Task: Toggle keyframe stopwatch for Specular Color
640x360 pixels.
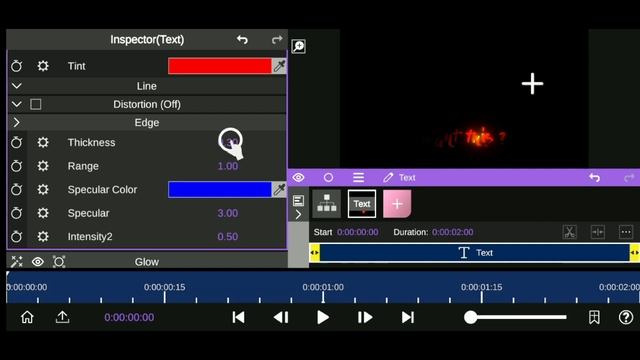Action: pos(16,189)
